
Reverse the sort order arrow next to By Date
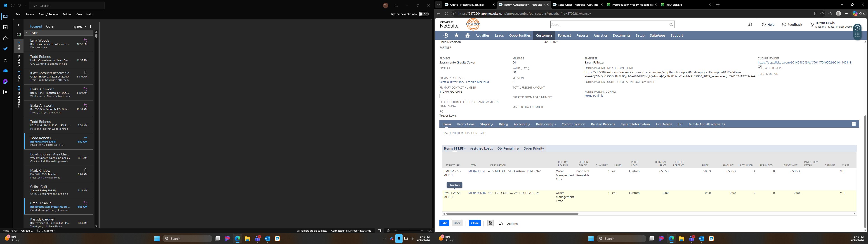tap(91, 27)
